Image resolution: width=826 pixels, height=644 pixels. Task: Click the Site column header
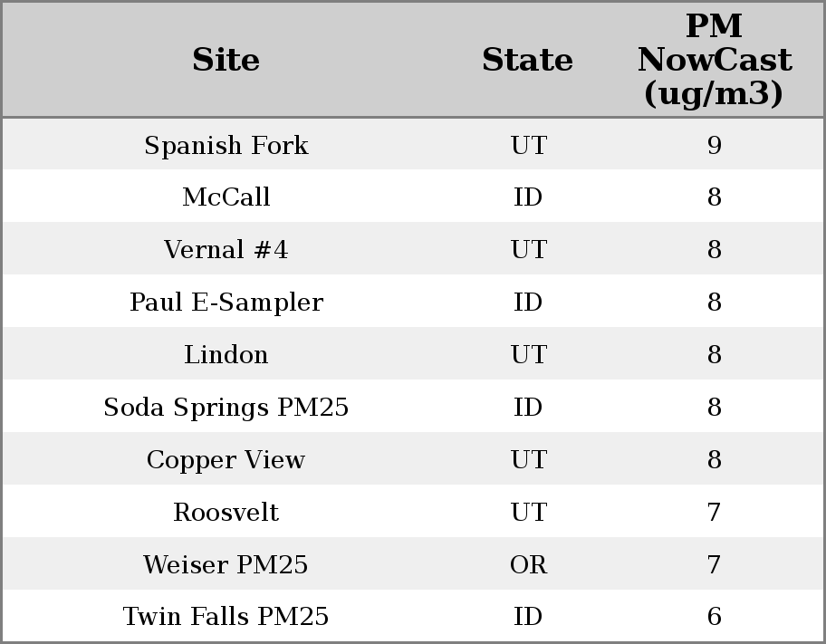226,61
